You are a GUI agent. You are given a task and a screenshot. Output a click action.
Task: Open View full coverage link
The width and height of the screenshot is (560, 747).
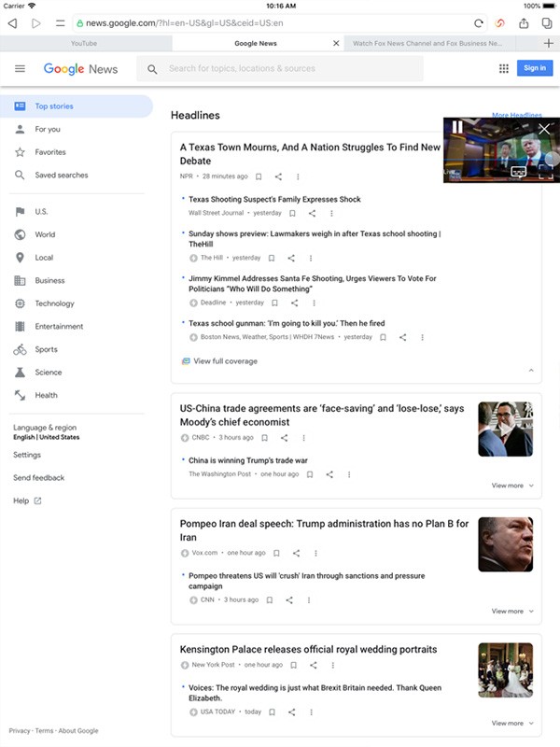[224, 361]
